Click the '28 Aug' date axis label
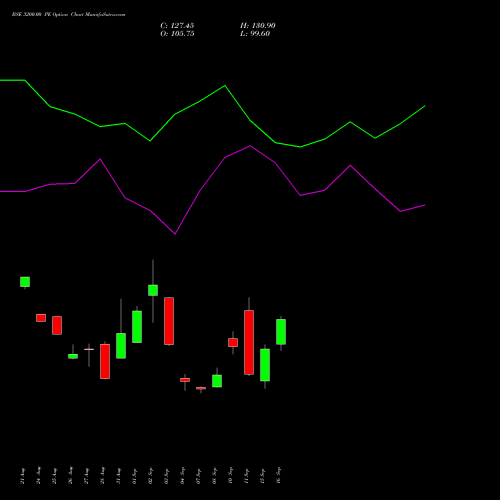 tap(103, 476)
